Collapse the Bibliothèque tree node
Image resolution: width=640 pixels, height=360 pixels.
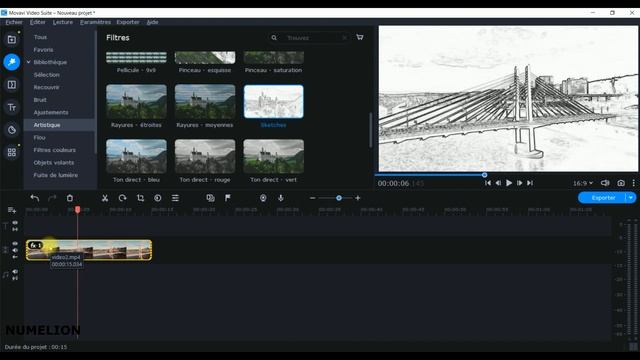[28, 62]
